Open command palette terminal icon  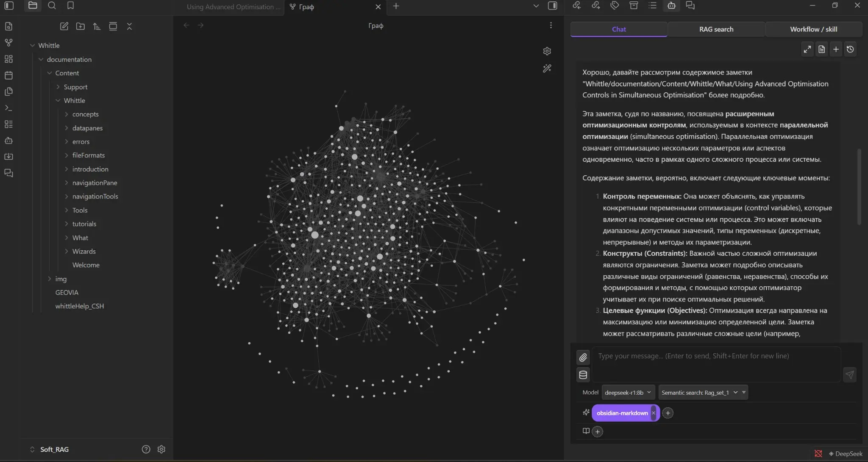point(8,108)
